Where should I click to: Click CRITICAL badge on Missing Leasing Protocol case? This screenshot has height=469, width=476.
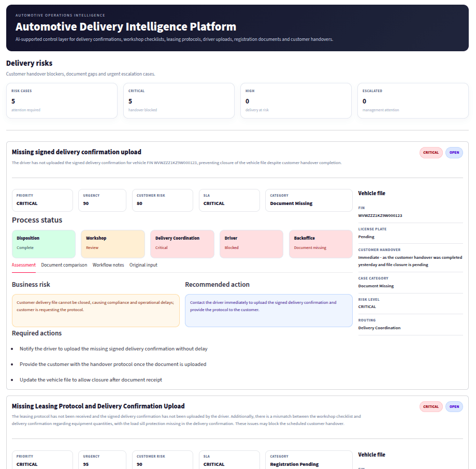(x=431, y=406)
